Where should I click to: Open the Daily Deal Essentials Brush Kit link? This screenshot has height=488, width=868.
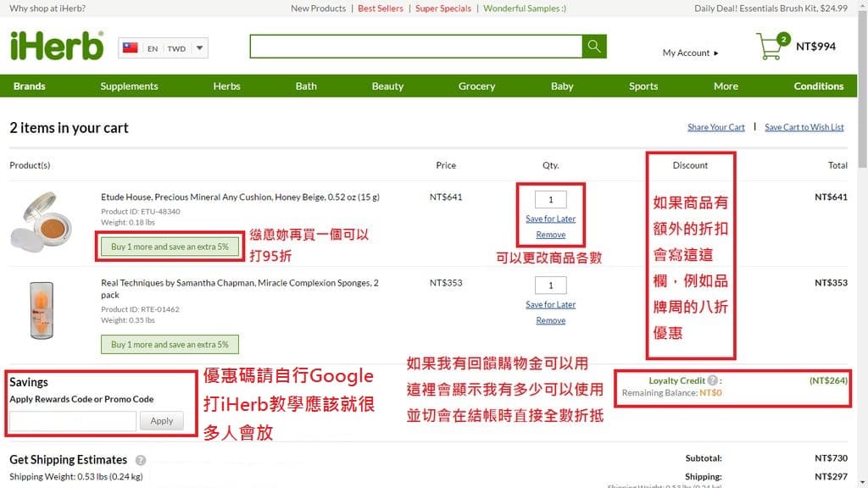[x=771, y=8]
